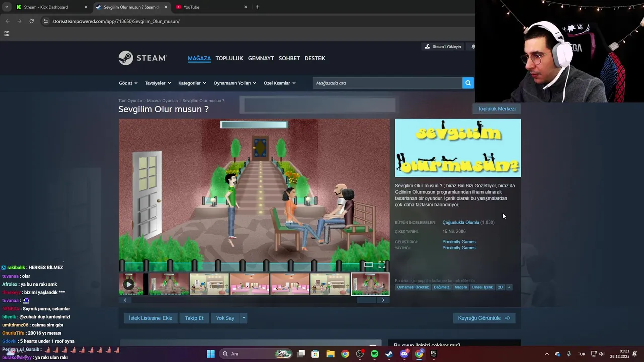This screenshot has height=362, width=644.
Task: Open the SOHBET menu
Action: pos(289,58)
